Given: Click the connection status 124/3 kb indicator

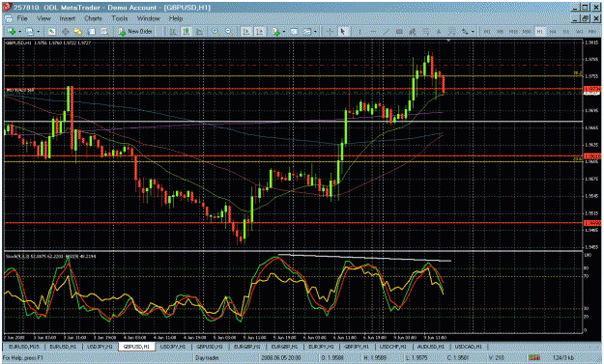Looking at the screenshot, I should point(564,358).
